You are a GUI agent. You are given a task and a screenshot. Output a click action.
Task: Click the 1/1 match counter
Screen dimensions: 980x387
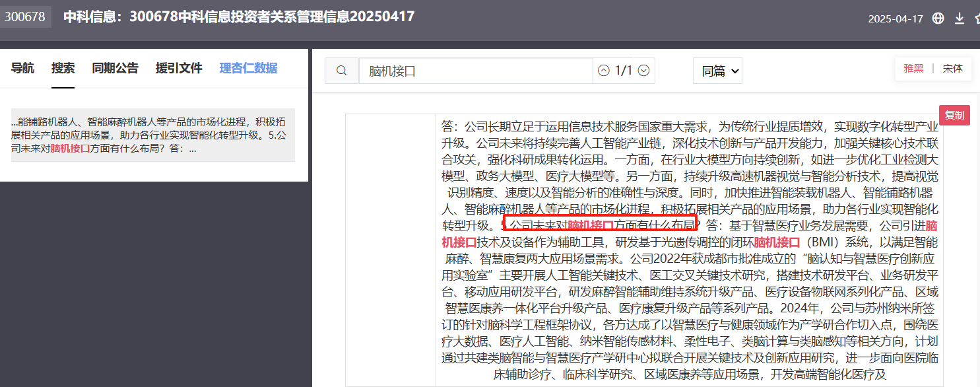click(624, 70)
